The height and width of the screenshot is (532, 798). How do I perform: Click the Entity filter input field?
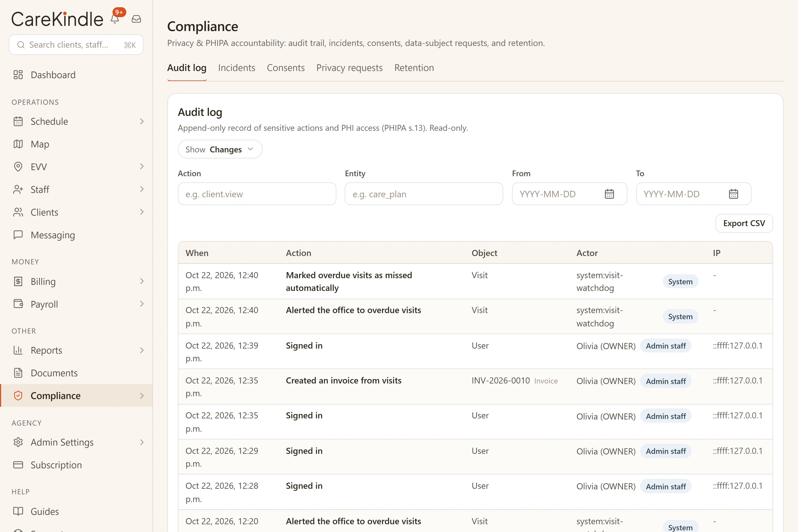424,194
